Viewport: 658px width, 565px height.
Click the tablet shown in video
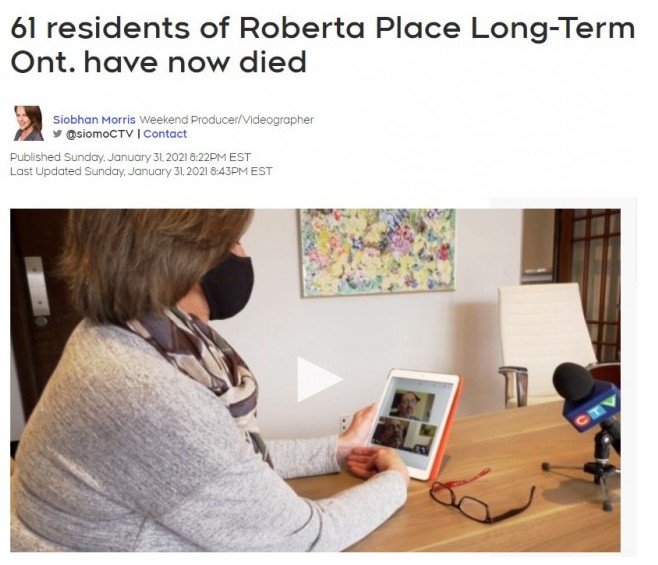pos(416,423)
